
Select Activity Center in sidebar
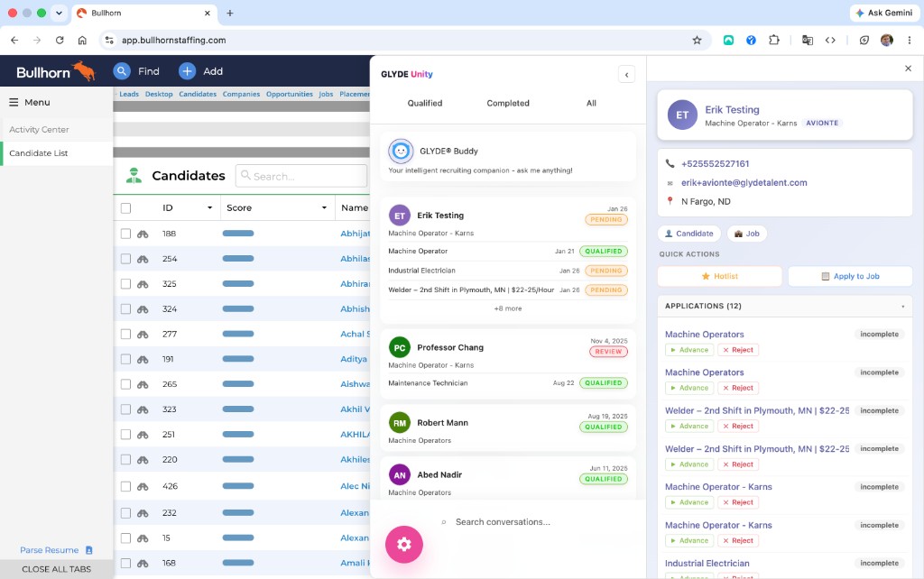click(x=57, y=130)
